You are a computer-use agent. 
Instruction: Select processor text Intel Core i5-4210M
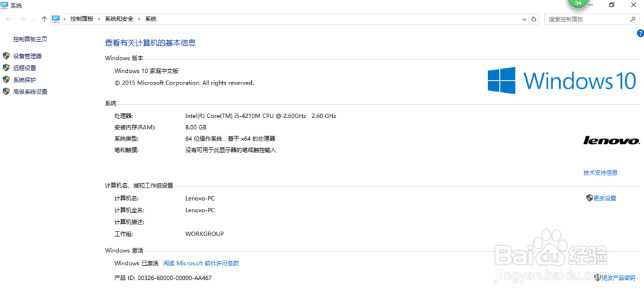(260, 116)
